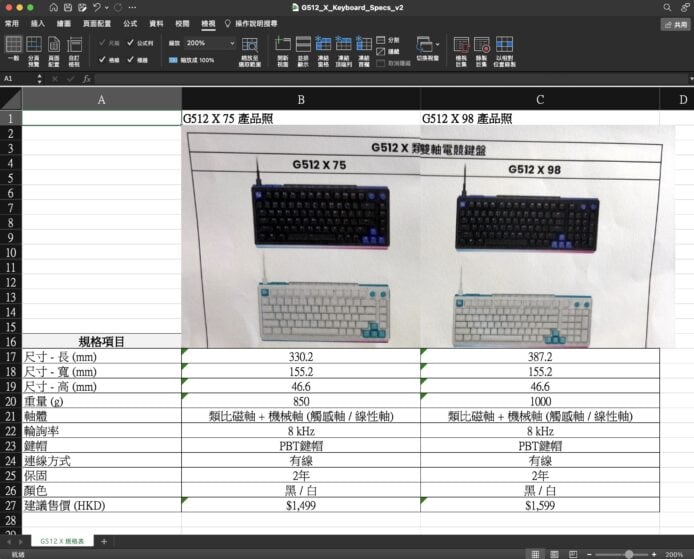The height and width of the screenshot is (559, 694).
Task: Open 自訂檢視 custom views
Action: [74, 50]
